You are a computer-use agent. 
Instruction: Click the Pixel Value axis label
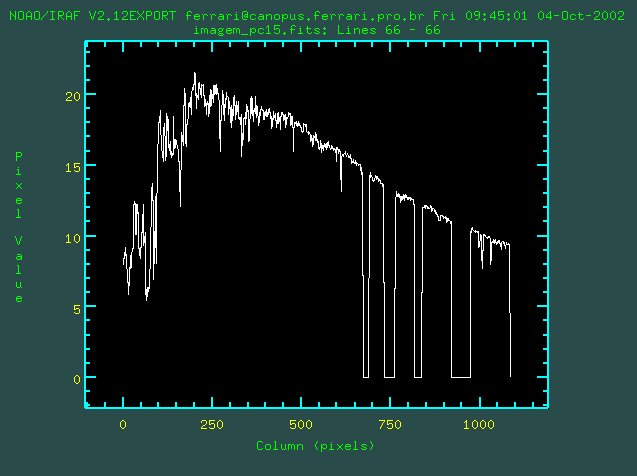point(19,227)
